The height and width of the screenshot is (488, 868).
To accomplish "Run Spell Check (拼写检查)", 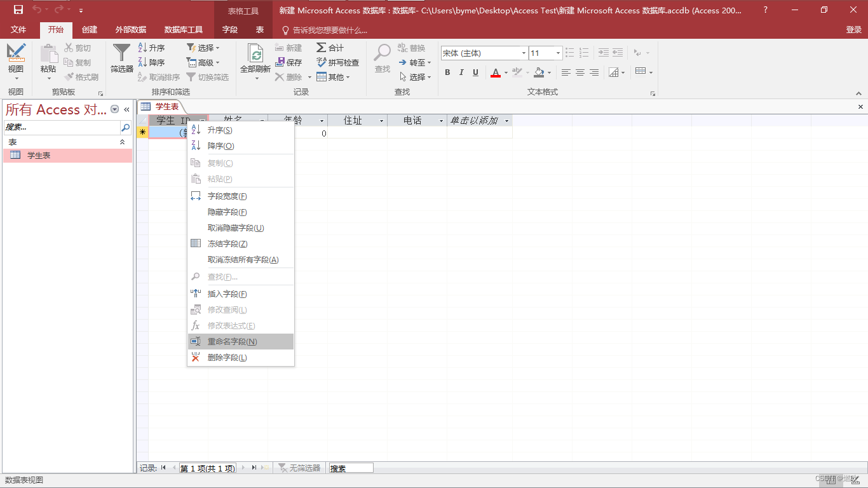I will pyautogui.click(x=337, y=62).
